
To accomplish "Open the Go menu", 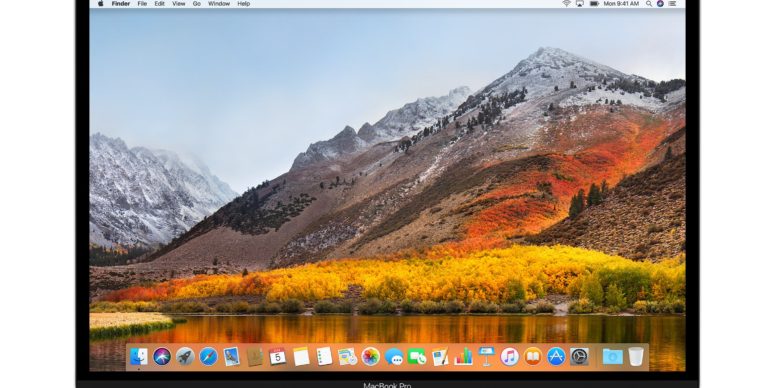I will [197, 3].
